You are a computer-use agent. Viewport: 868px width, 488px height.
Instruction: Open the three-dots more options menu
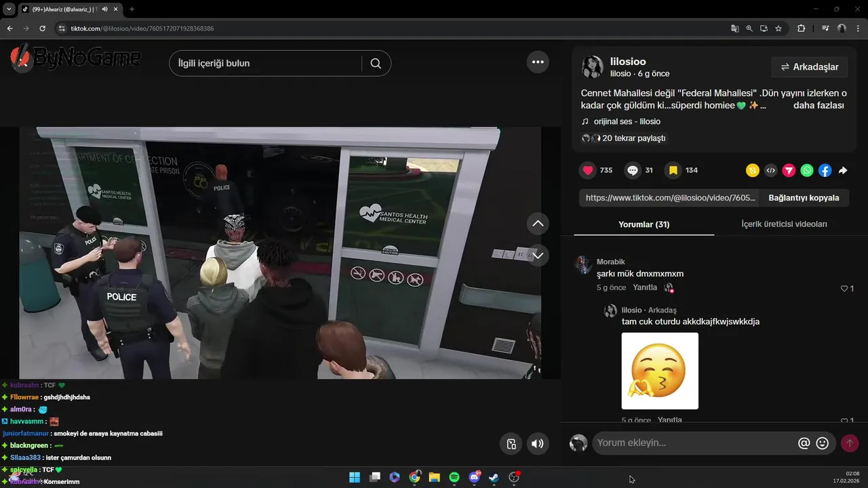tap(538, 62)
